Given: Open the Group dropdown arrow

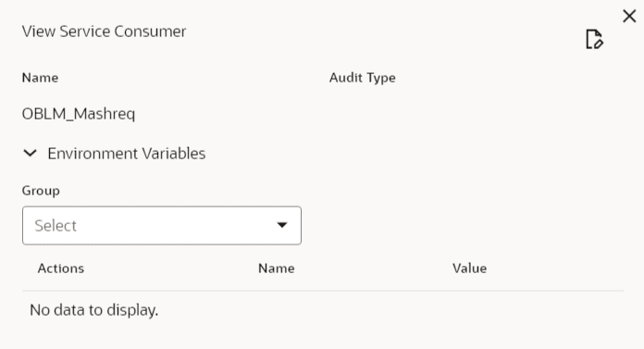Looking at the screenshot, I should click(281, 225).
